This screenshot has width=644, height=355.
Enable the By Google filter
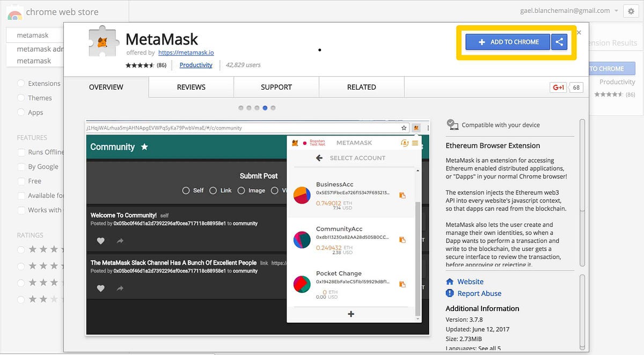(22, 166)
